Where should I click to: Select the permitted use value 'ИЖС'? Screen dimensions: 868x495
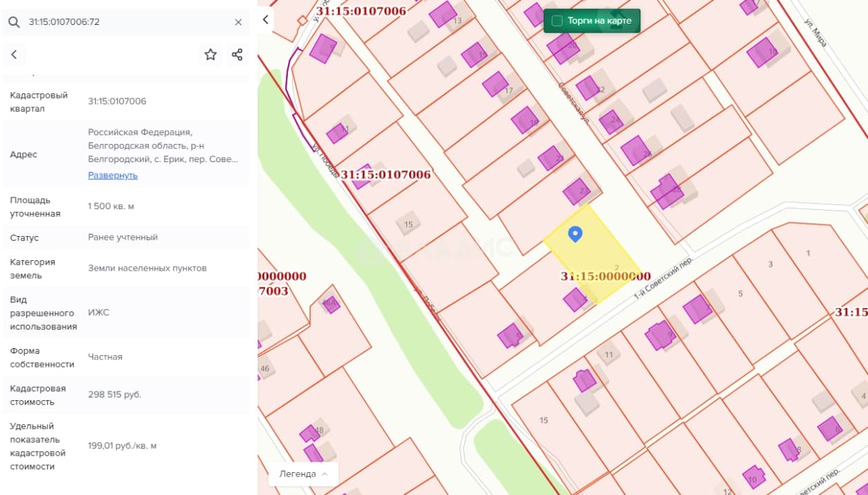coord(98,312)
